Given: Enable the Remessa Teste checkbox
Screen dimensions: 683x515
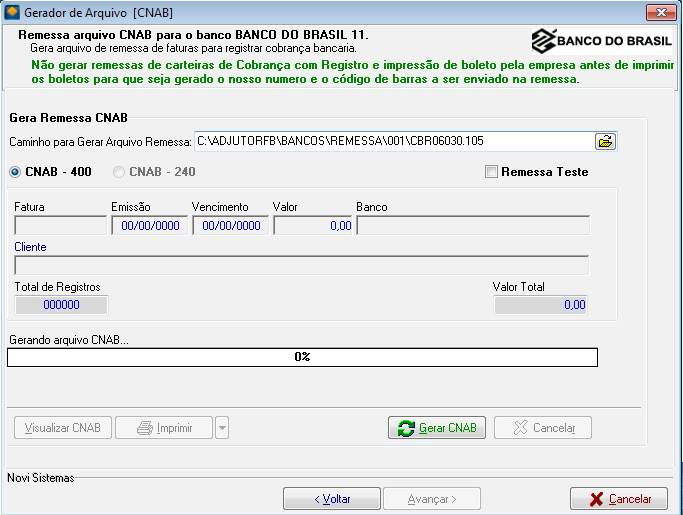Looking at the screenshot, I should pyautogui.click(x=491, y=172).
